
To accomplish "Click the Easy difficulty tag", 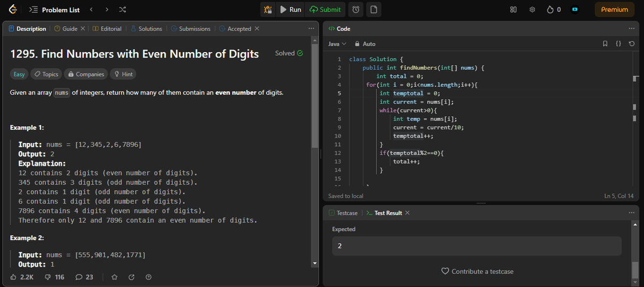I will 19,74.
